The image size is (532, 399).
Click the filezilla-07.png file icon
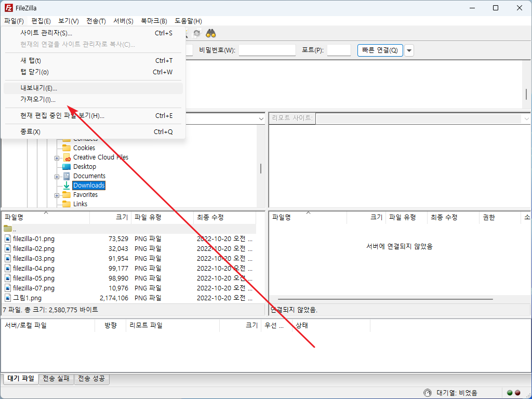(x=8, y=288)
